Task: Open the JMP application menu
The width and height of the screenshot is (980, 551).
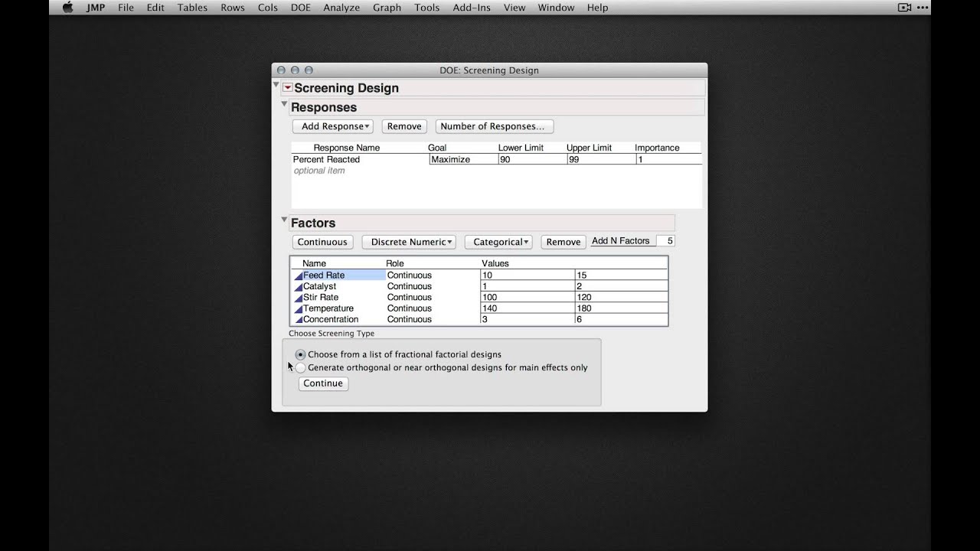Action: click(95, 8)
